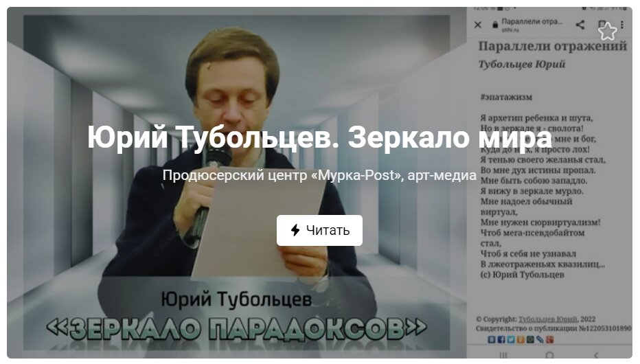Close the browser tab with X icon
The height and width of the screenshot is (364, 640).
[x=478, y=25]
